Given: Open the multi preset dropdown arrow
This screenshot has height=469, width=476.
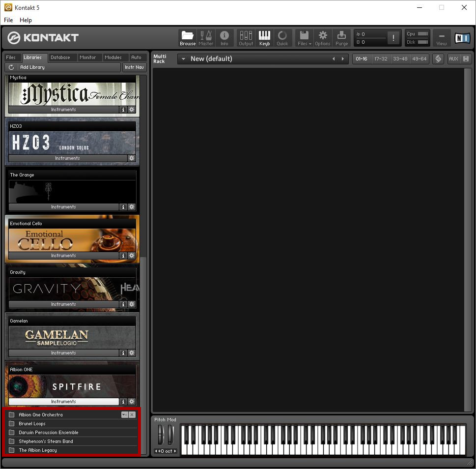Looking at the screenshot, I should click(183, 59).
